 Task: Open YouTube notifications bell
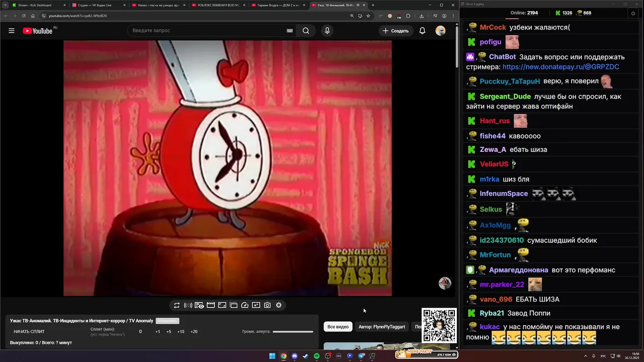423,31
